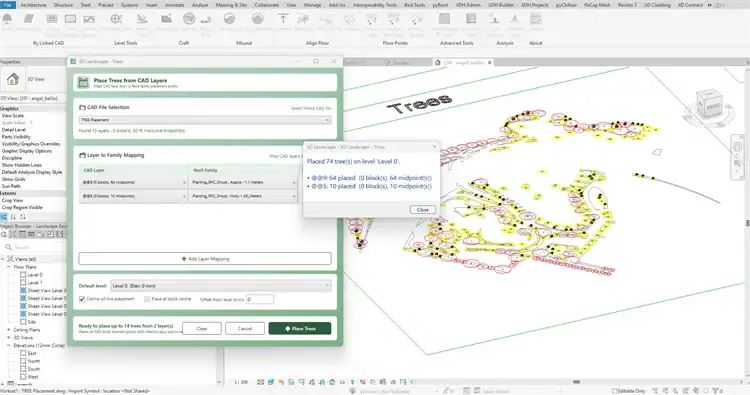Open the Holly Revit Family dropdown
Image resolution: width=750 pixels, height=395 pixels.
pyautogui.click(x=243, y=196)
